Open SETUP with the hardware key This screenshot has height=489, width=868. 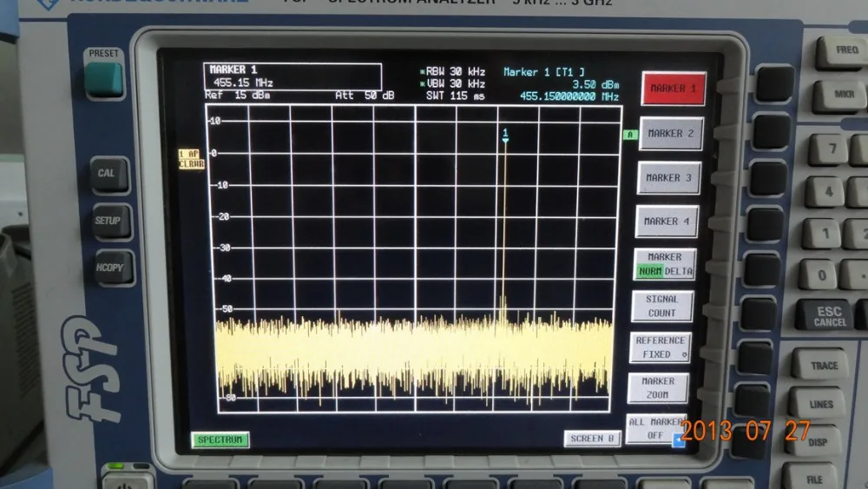coord(112,221)
